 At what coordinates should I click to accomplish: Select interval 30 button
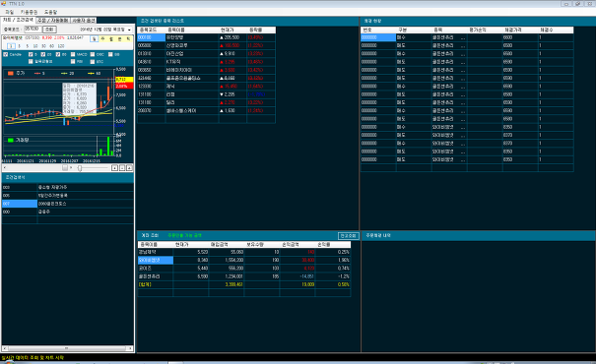click(43, 46)
